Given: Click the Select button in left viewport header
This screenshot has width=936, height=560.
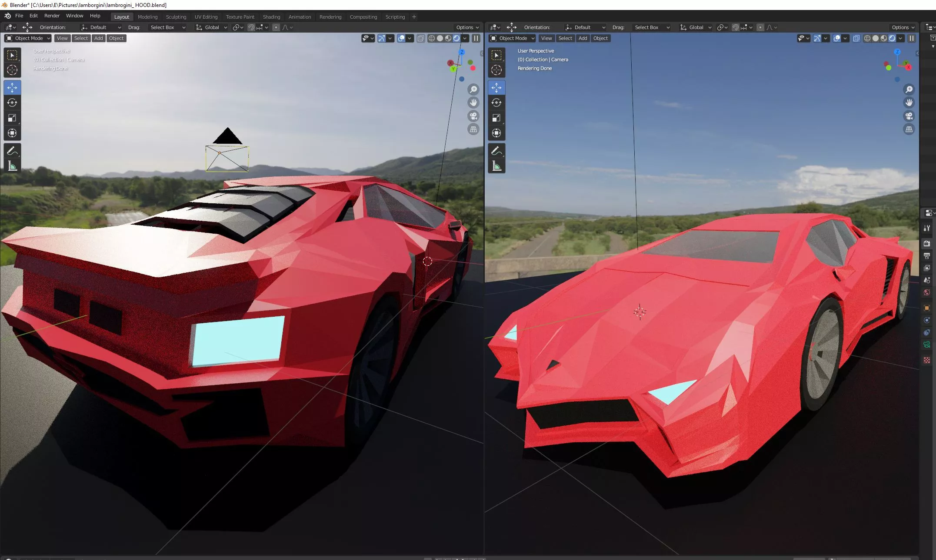Looking at the screenshot, I should pyautogui.click(x=81, y=38).
